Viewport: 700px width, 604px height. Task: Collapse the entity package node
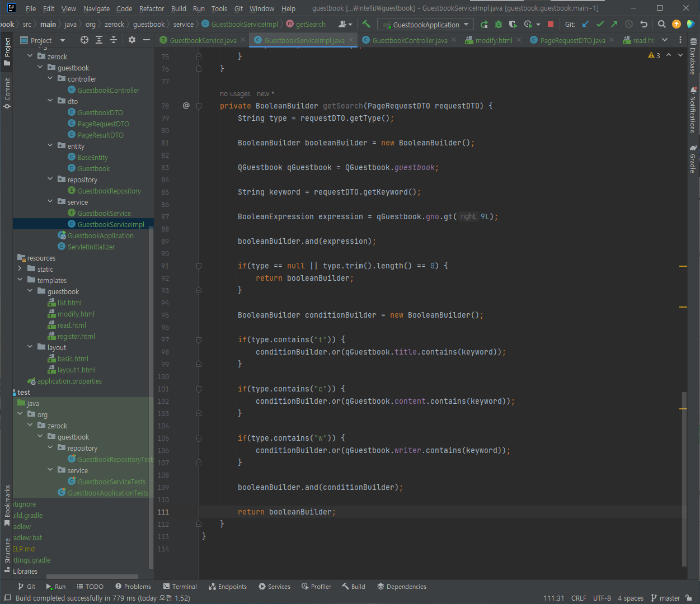(50, 146)
